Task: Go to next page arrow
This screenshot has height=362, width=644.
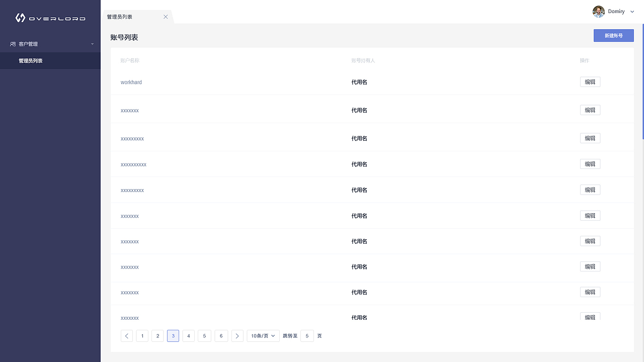Action: click(x=237, y=336)
